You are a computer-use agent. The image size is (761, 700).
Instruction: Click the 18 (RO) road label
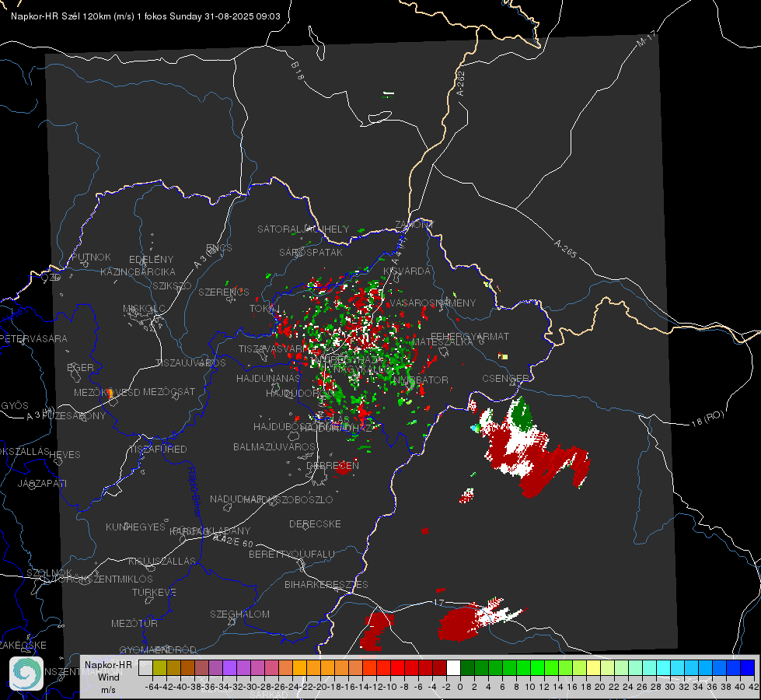point(707,419)
